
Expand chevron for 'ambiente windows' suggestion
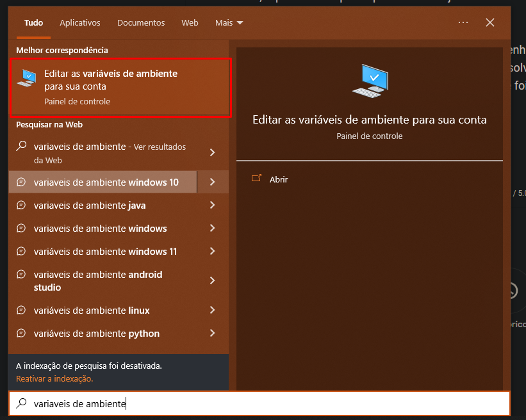[212, 229]
